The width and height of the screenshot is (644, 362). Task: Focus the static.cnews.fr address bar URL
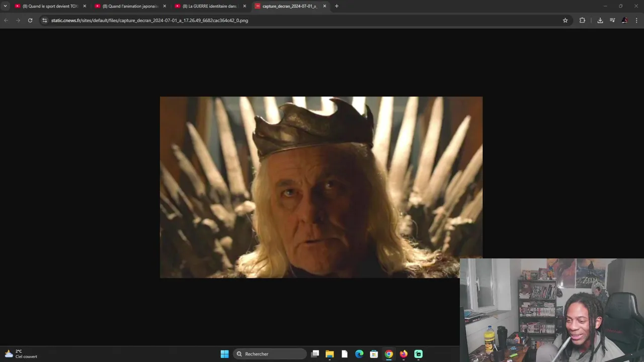pyautogui.click(x=149, y=21)
